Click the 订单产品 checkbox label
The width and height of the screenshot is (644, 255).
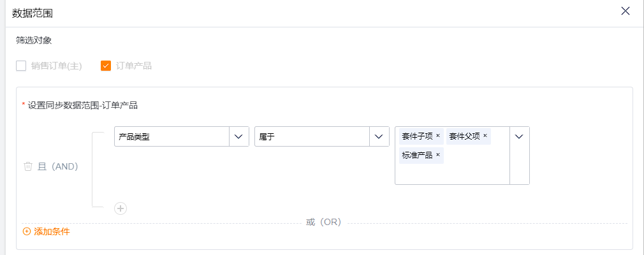click(x=133, y=66)
